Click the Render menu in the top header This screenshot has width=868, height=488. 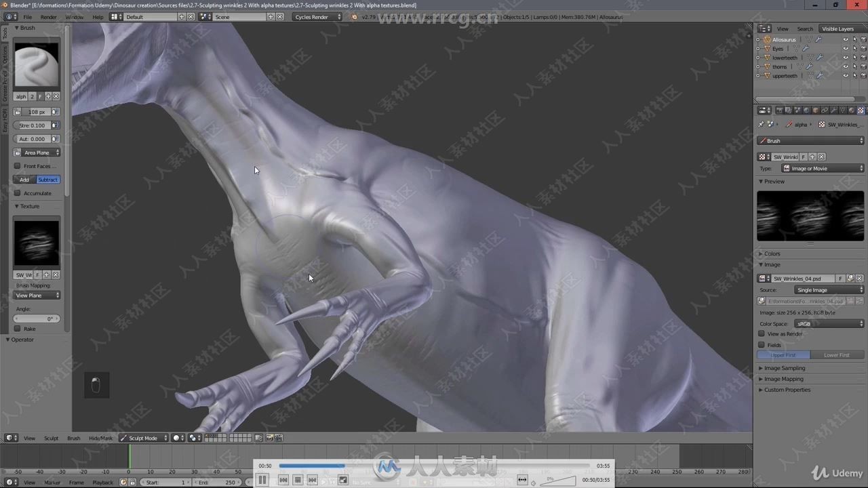[47, 17]
